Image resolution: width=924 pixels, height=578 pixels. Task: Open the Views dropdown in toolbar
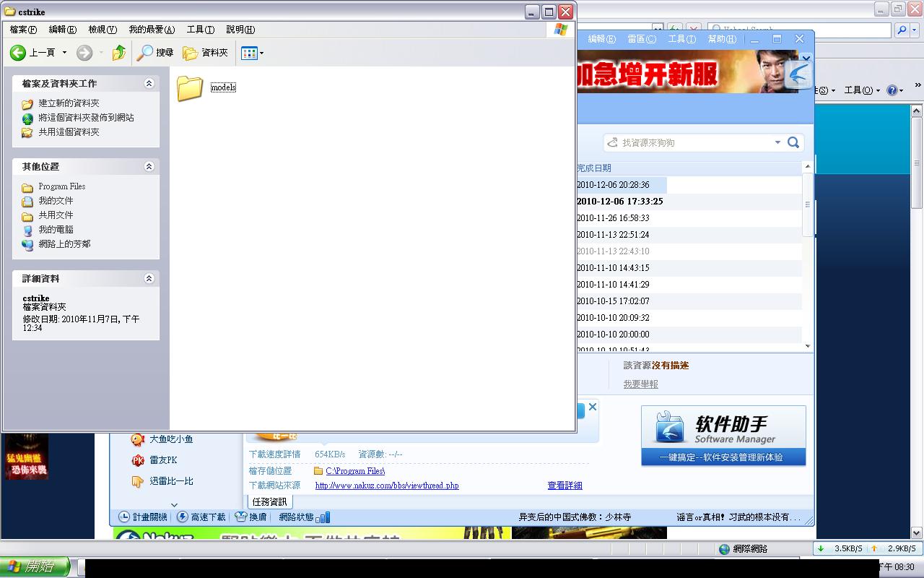252,53
